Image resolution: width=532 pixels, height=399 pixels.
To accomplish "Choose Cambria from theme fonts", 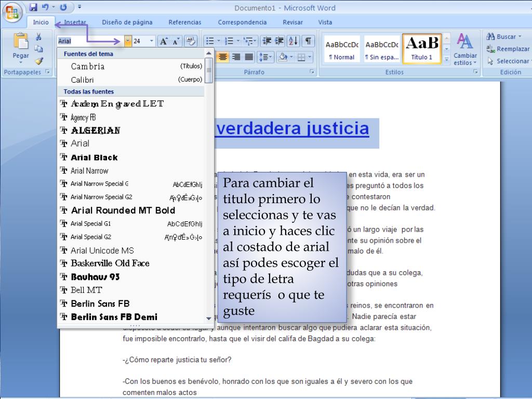I will [131, 66].
